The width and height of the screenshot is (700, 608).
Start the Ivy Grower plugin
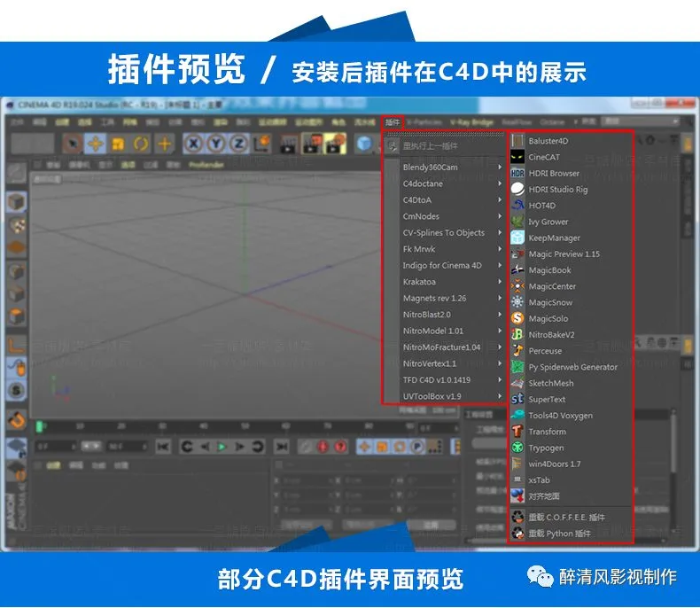[571, 222]
